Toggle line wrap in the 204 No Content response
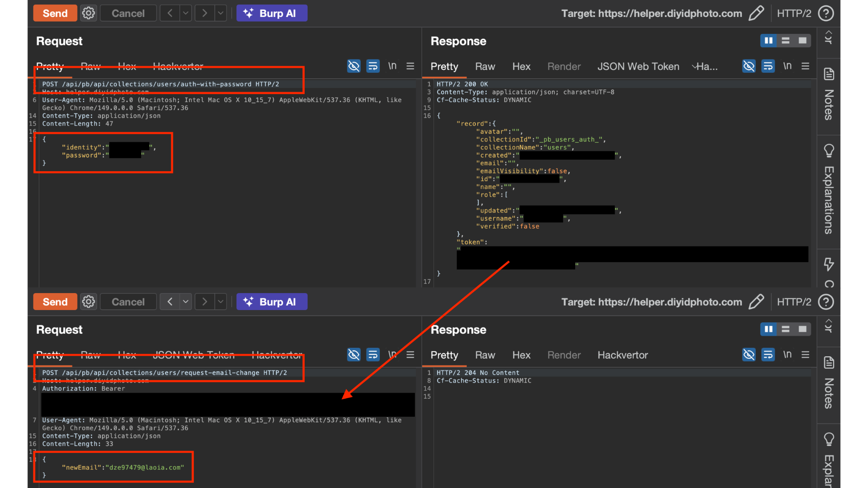Viewport: 868px width, 488px height. click(768, 355)
